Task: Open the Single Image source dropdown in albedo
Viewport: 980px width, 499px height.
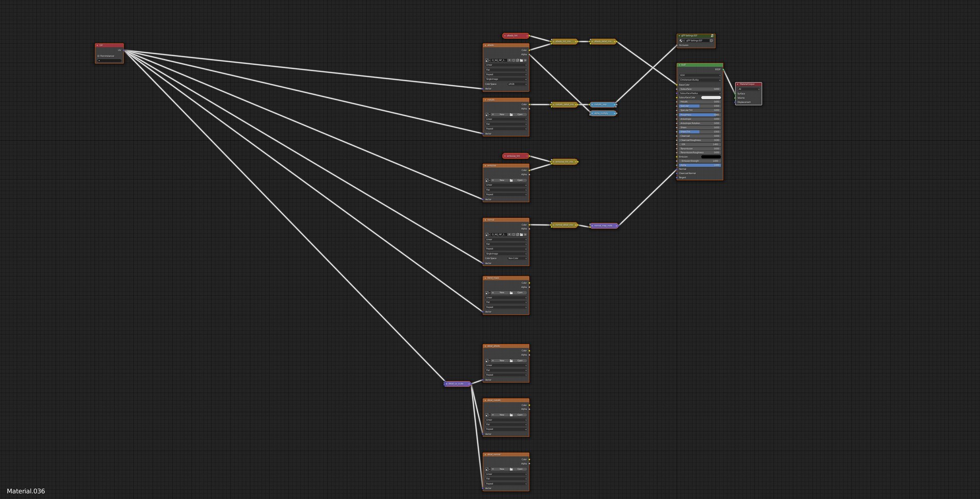Action: coord(506,79)
